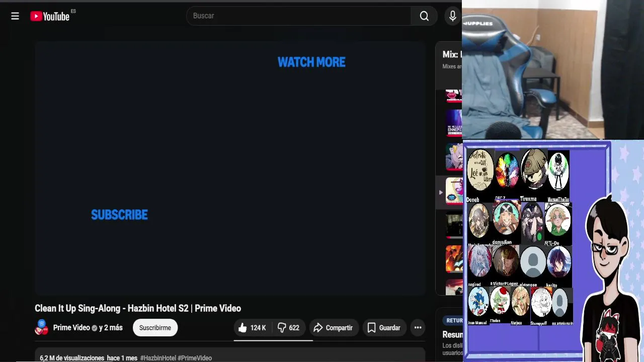Screen dimensions: 644x362
Task: Play the dark fifth mix thumbnail
Action: coord(454,225)
